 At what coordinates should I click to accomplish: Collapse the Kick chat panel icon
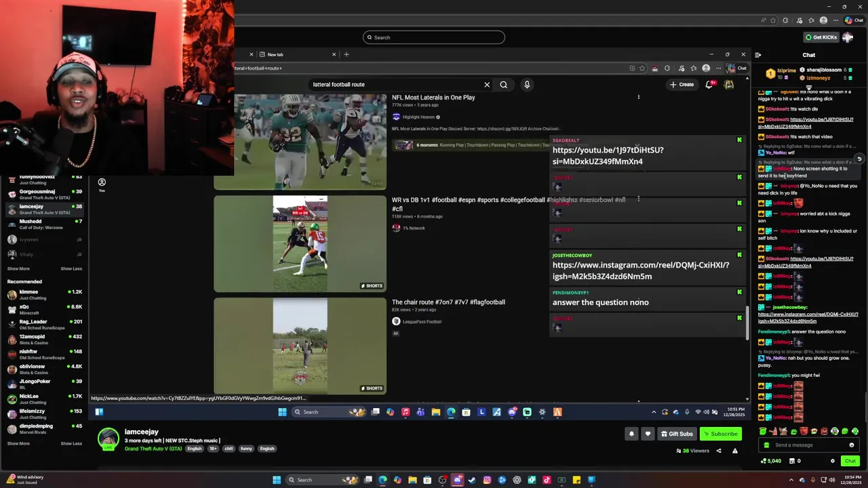pyautogui.click(x=758, y=55)
